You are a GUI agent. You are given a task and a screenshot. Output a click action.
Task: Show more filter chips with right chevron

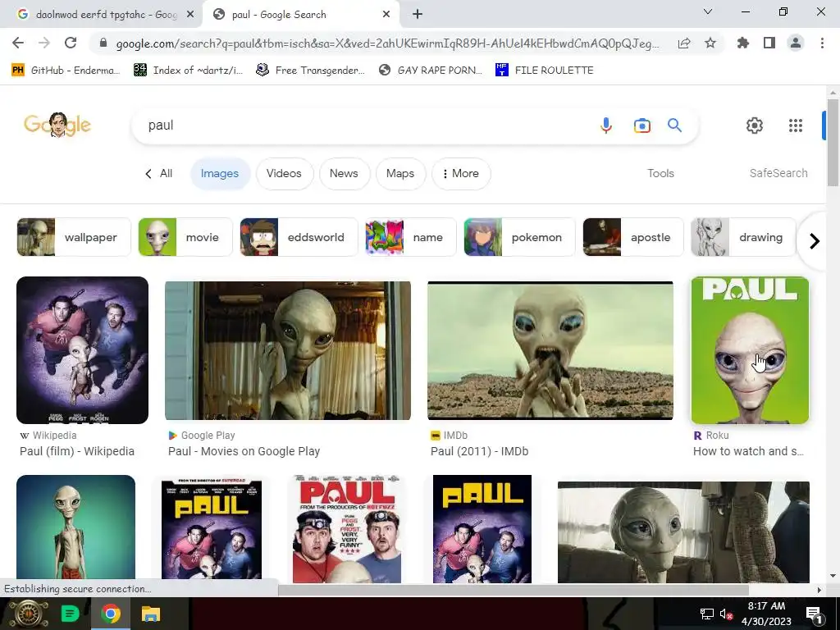coord(815,241)
